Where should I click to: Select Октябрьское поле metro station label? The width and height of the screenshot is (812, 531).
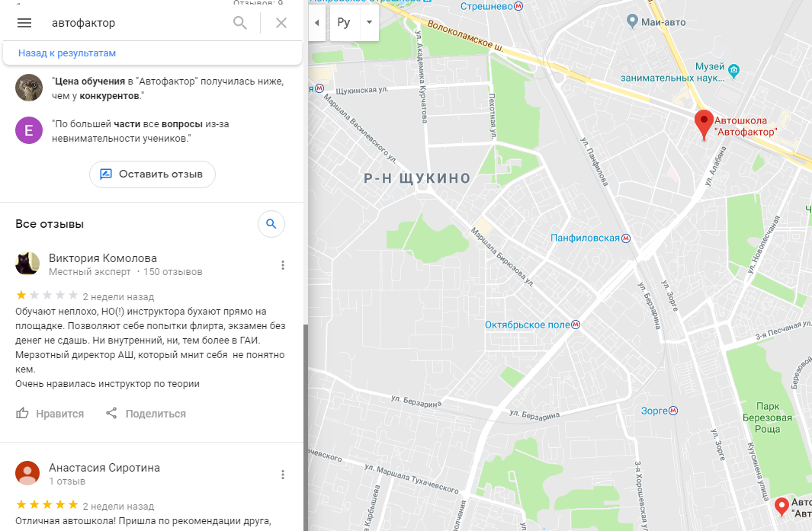click(x=532, y=325)
